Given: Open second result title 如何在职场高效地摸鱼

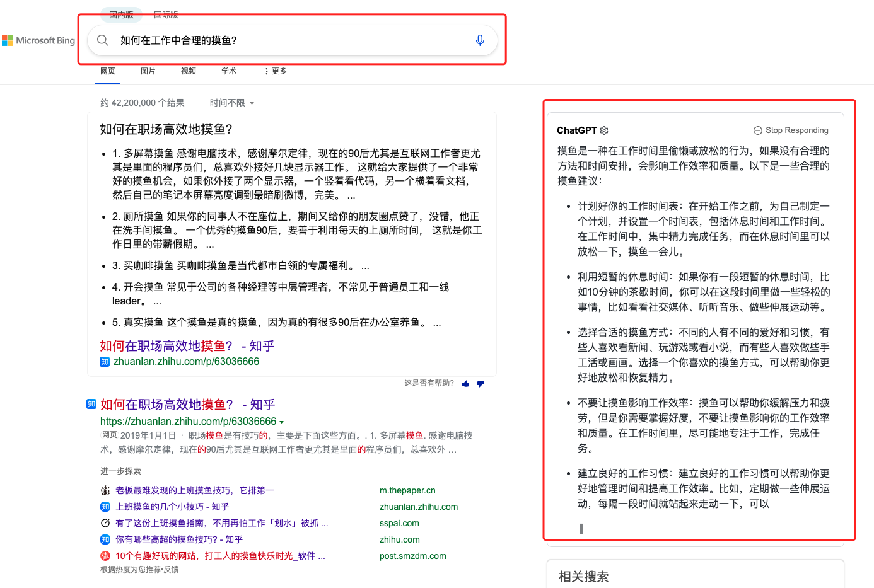Looking at the screenshot, I should pos(188,405).
